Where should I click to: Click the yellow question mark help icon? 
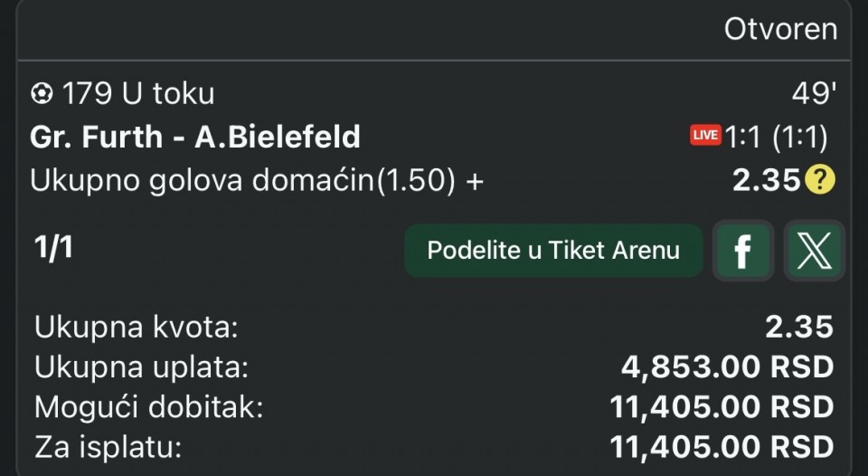coord(820,181)
